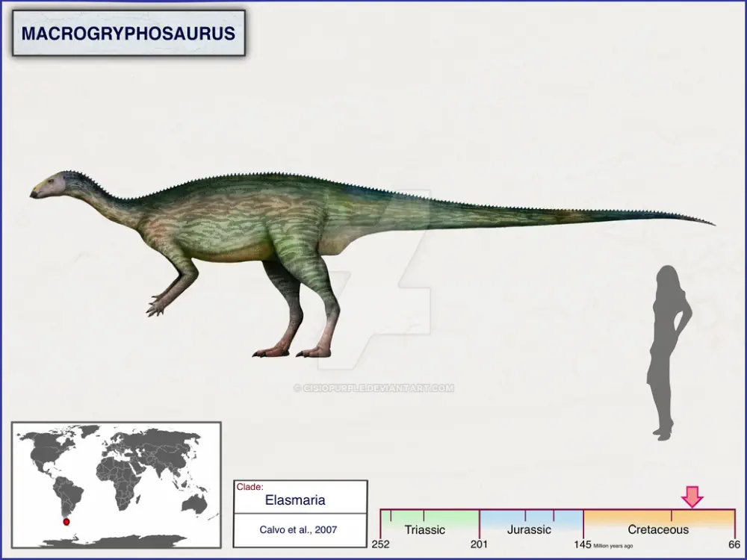Click the world map thumbnail
Viewport: 747px width, 560px height.
117,485
